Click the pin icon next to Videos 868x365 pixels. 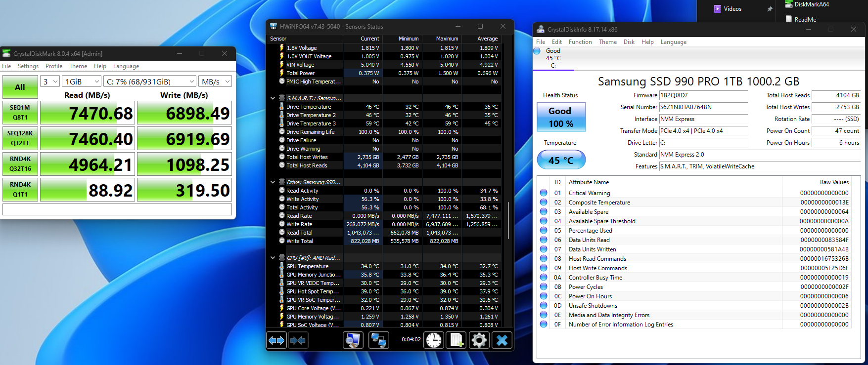click(770, 9)
